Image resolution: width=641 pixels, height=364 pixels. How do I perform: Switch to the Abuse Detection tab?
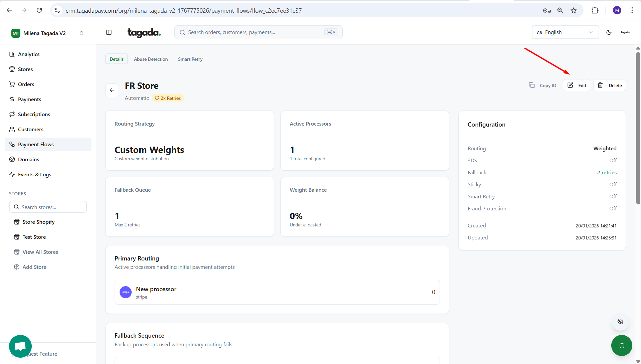point(151,59)
